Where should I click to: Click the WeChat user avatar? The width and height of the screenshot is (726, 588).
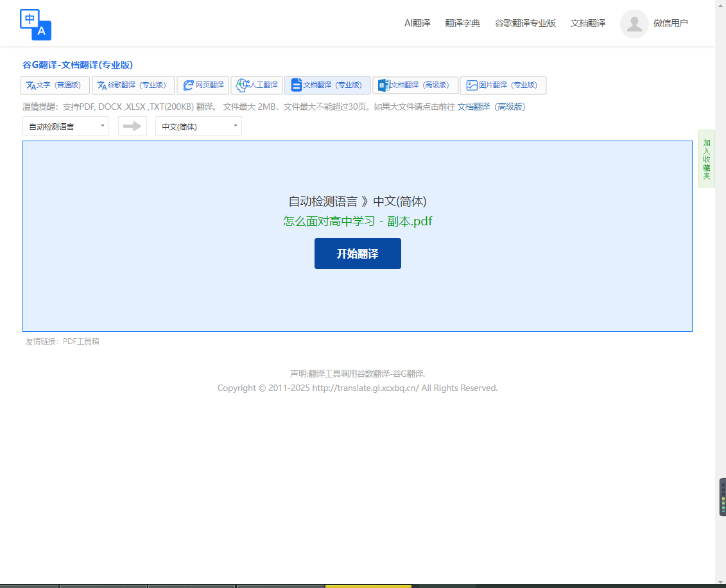click(634, 24)
